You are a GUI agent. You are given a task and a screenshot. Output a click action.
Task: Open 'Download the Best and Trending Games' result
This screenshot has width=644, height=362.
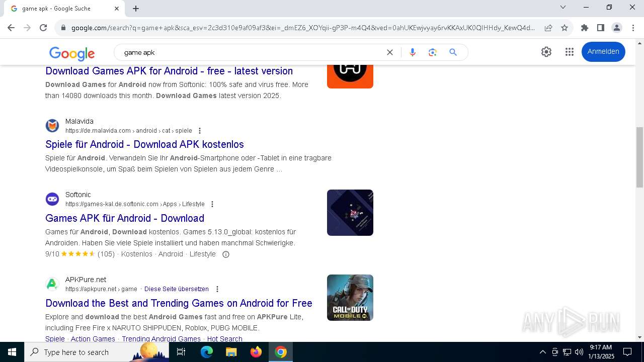[179, 303]
